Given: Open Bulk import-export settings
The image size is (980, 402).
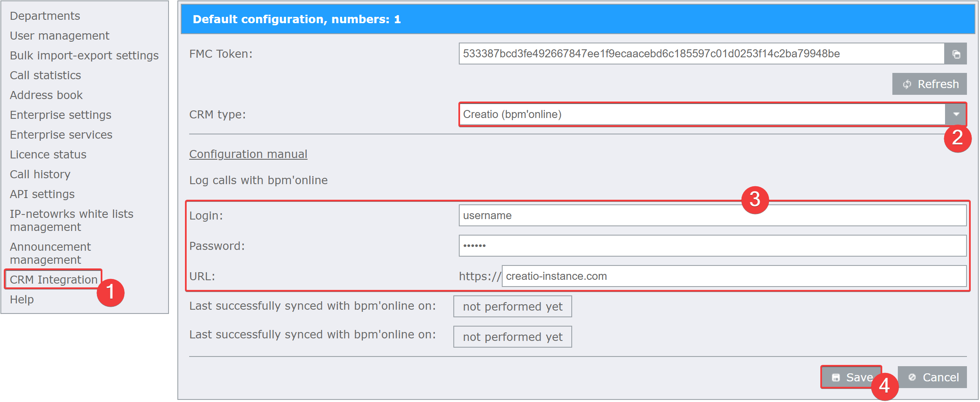Looking at the screenshot, I should (x=84, y=56).
